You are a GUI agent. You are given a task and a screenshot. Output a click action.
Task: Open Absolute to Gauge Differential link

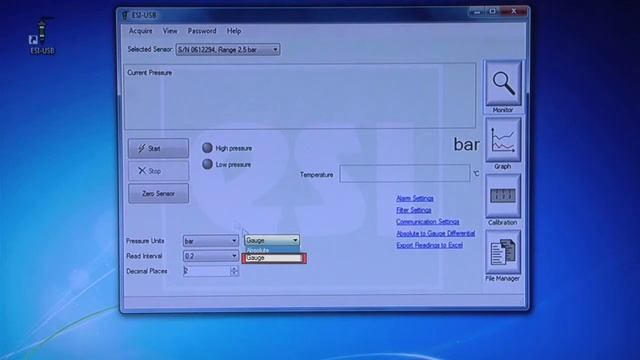tap(436, 233)
